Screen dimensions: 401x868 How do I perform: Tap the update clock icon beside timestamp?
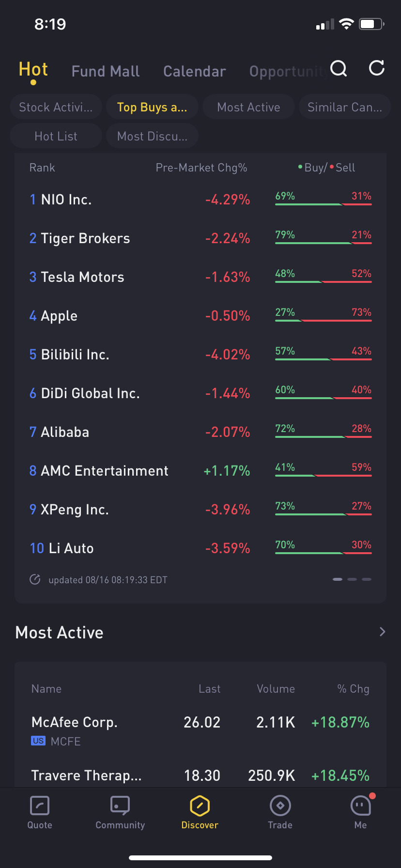(x=35, y=580)
